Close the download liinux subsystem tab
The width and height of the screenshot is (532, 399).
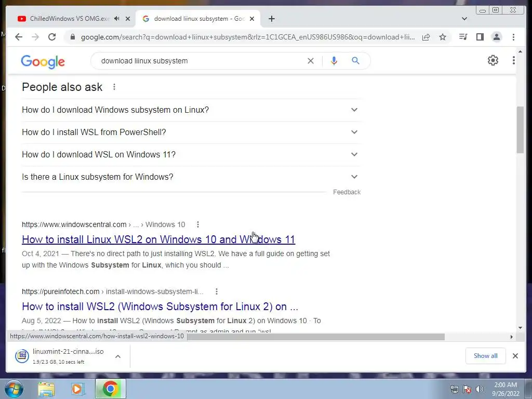[252, 19]
